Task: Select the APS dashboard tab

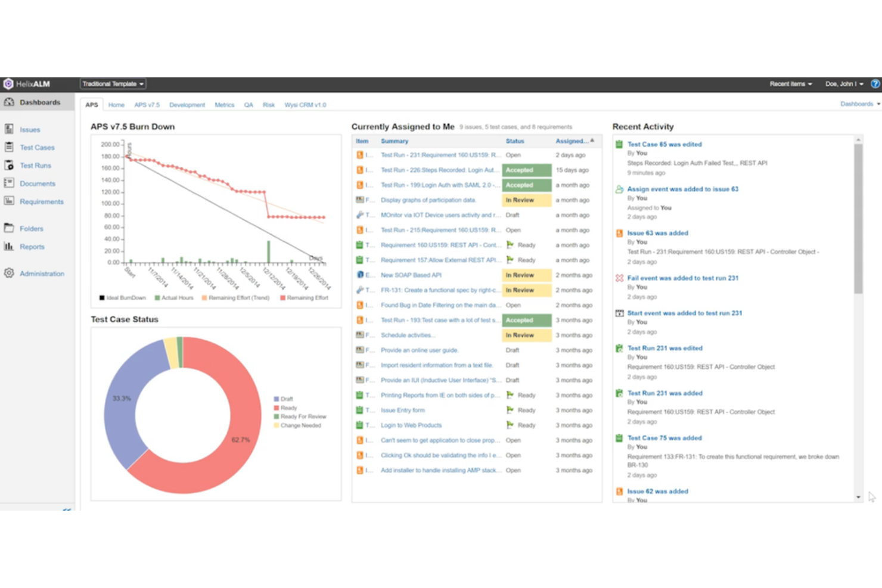Action: click(x=92, y=105)
